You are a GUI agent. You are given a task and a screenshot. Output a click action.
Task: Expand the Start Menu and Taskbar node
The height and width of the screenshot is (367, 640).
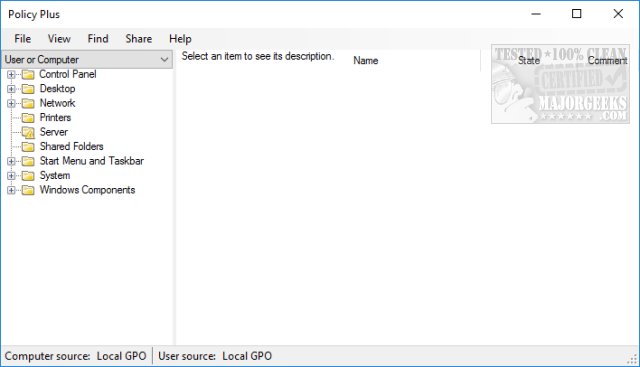pyautogui.click(x=11, y=161)
